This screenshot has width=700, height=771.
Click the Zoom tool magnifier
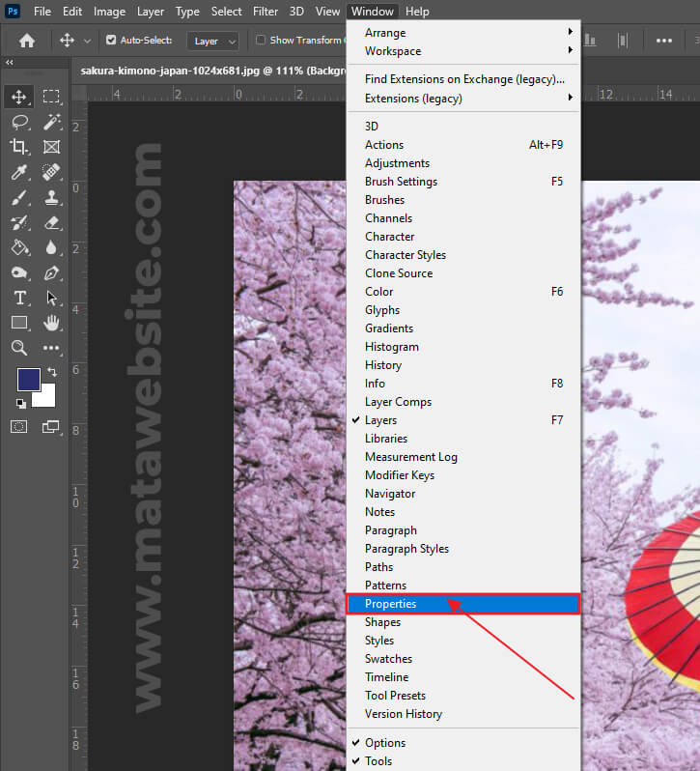click(x=18, y=348)
